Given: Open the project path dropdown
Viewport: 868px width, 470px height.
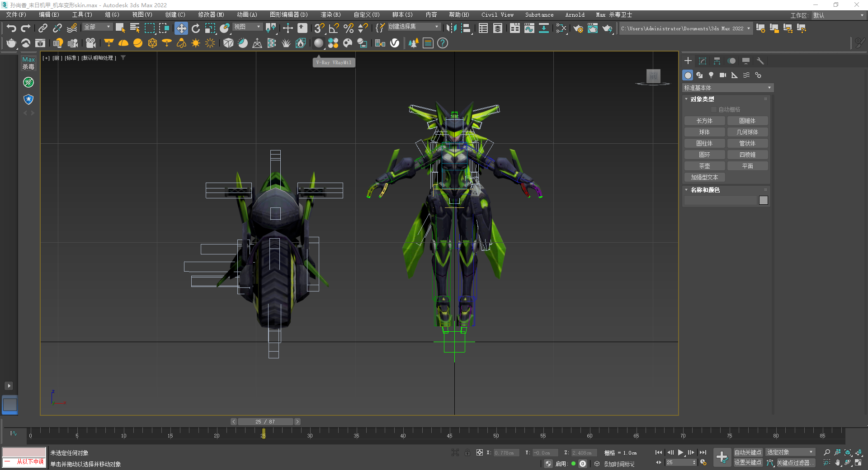Looking at the screenshot, I should (685, 28).
